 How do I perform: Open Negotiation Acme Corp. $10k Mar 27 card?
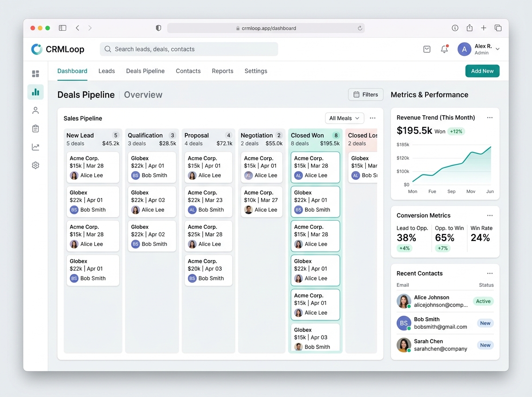(x=262, y=202)
